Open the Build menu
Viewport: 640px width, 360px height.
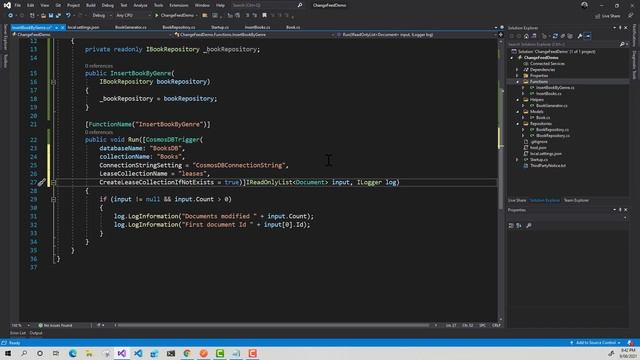coord(91,5)
